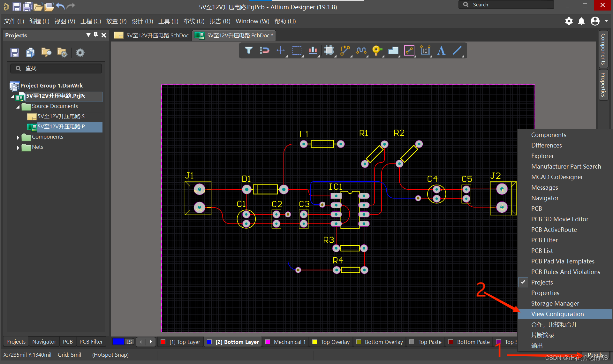Toggle the LS layer set button
This screenshot has height=364, width=613.
click(x=129, y=342)
